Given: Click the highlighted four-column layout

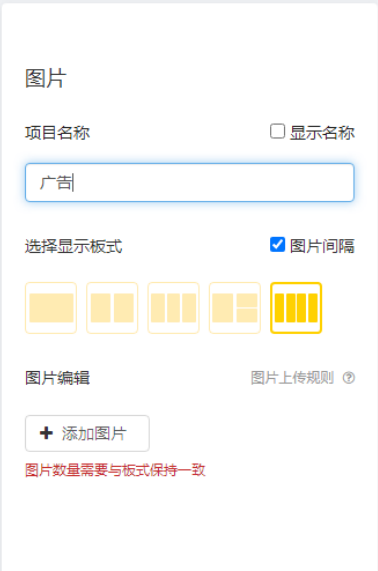Looking at the screenshot, I should pos(296,308).
